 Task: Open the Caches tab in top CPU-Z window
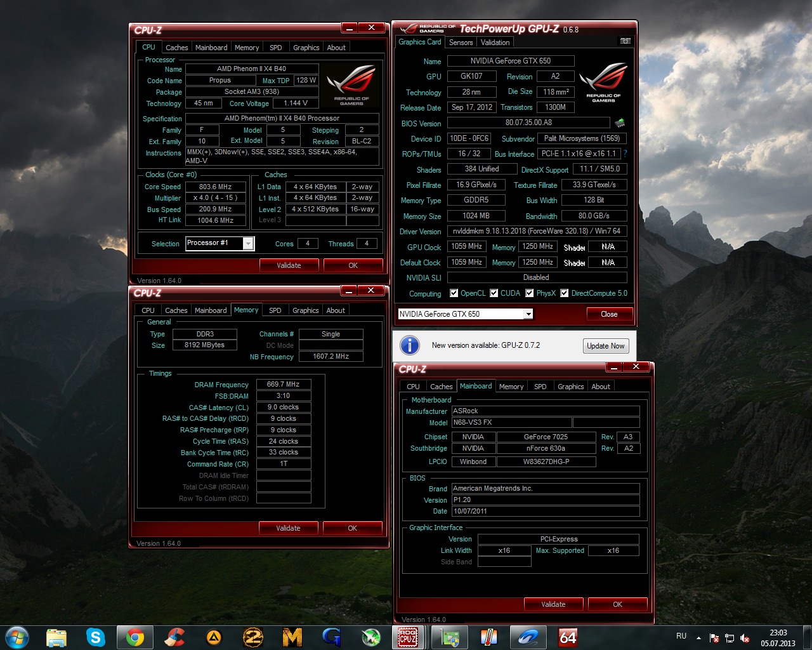[176, 48]
